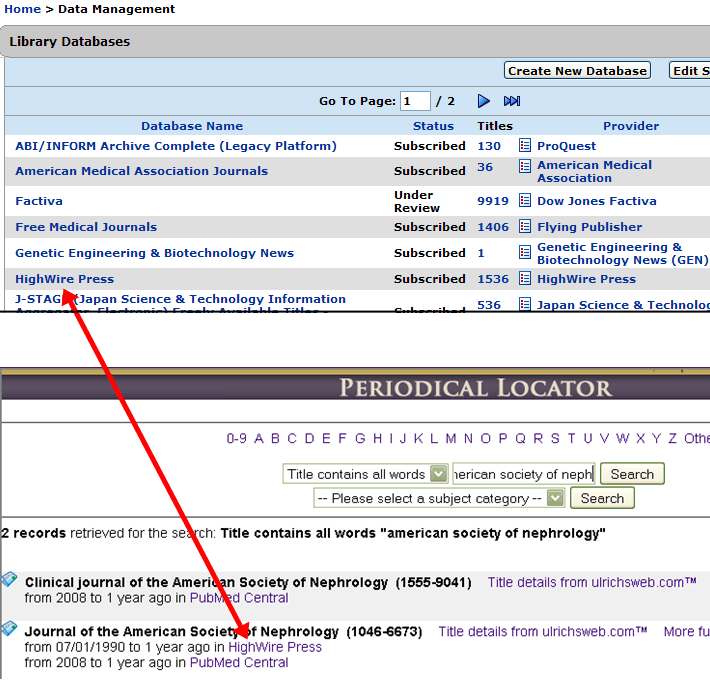Image resolution: width=710 pixels, height=700 pixels.
Task: Click Search button next to subject category
Action: pyautogui.click(x=602, y=498)
